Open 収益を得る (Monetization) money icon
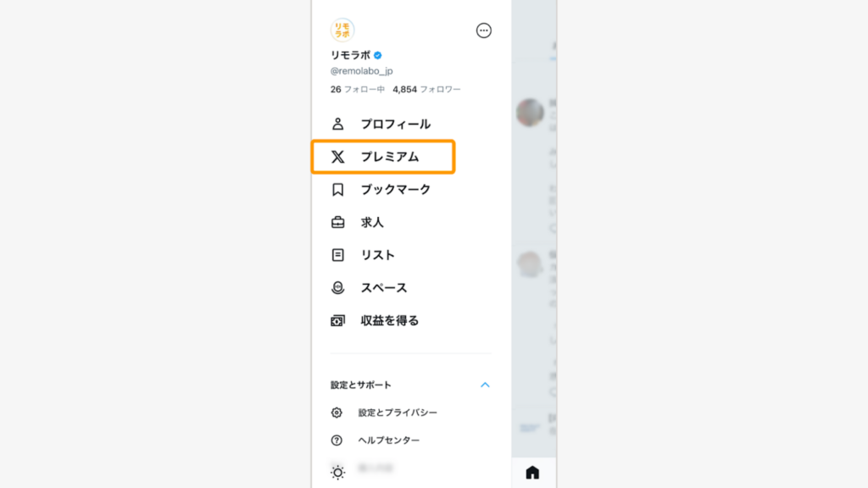Viewport: 868px width, 488px height. [x=337, y=320]
